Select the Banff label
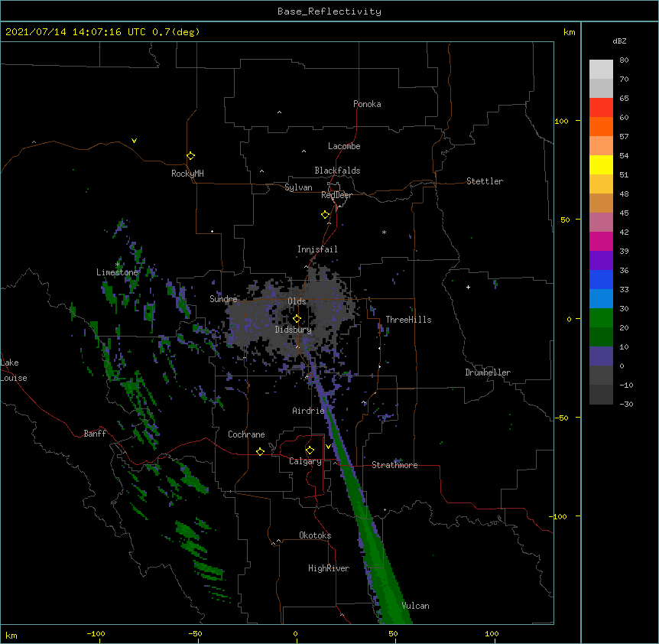The image size is (659, 644). [95, 434]
